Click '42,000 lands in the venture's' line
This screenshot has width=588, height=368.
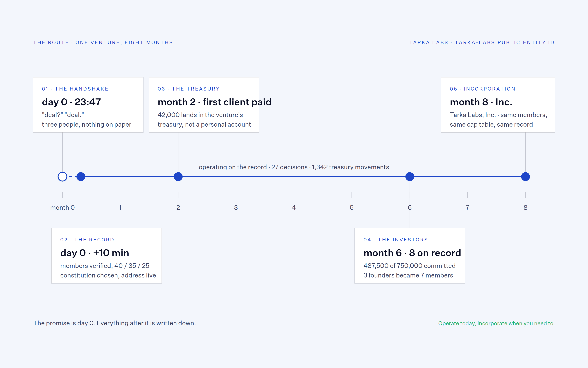click(x=200, y=115)
